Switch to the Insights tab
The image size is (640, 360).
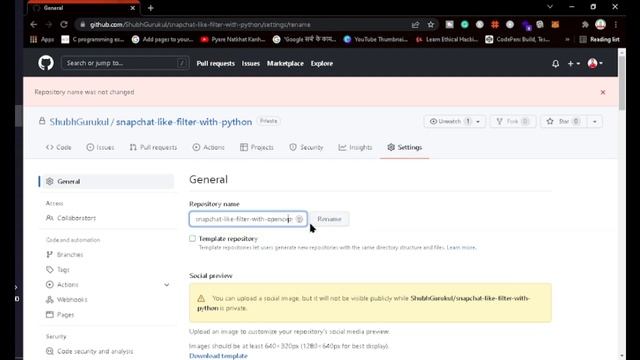pyautogui.click(x=356, y=147)
